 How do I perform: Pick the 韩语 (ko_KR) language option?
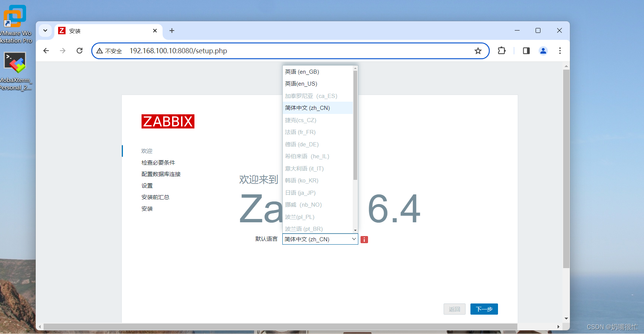coord(318,181)
